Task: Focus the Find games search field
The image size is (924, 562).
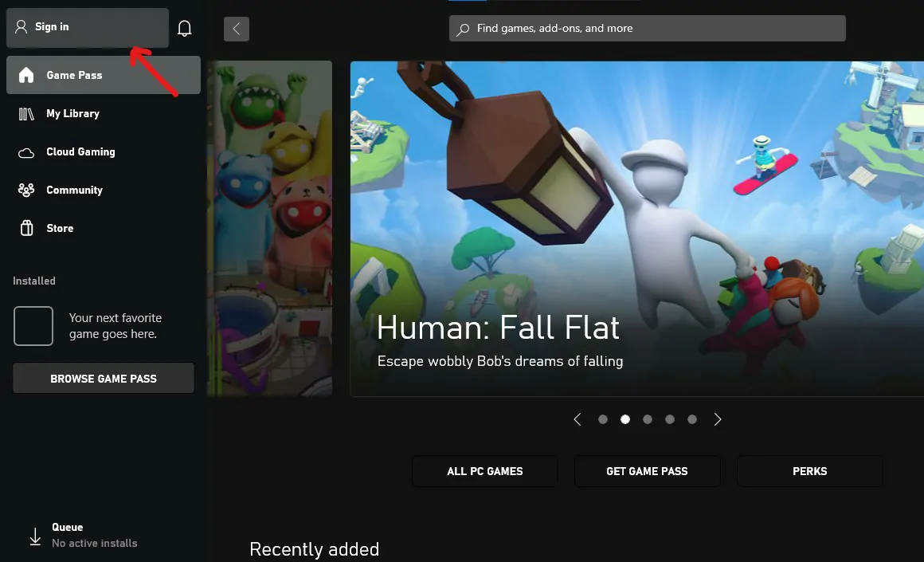Action: pyautogui.click(x=647, y=29)
